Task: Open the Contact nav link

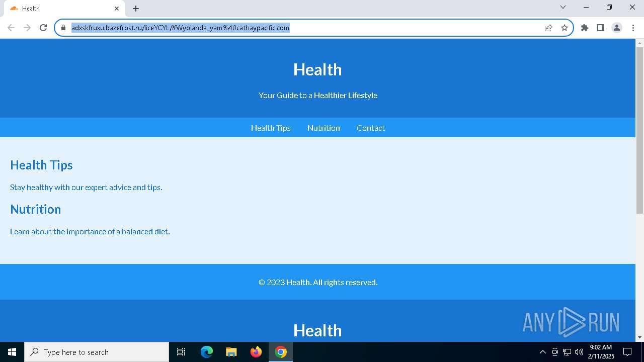Action: click(371, 128)
